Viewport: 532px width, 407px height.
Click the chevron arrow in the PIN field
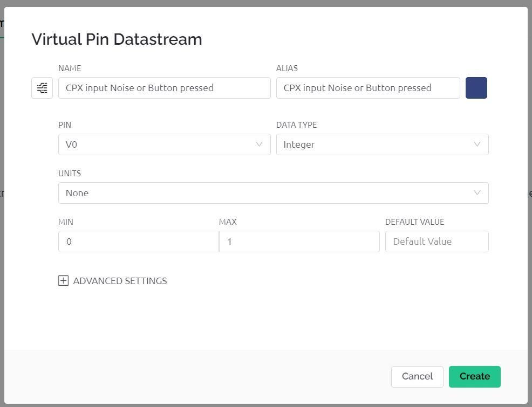point(259,144)
